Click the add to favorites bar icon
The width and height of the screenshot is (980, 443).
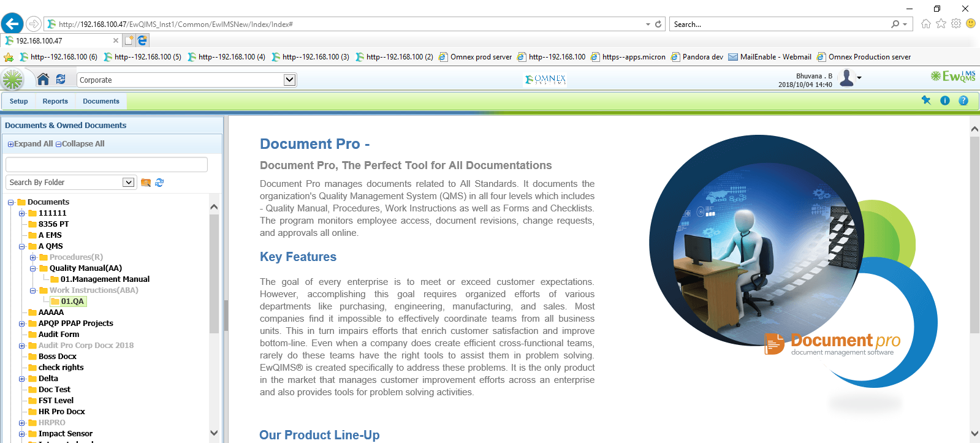click(x=9, y=57)
